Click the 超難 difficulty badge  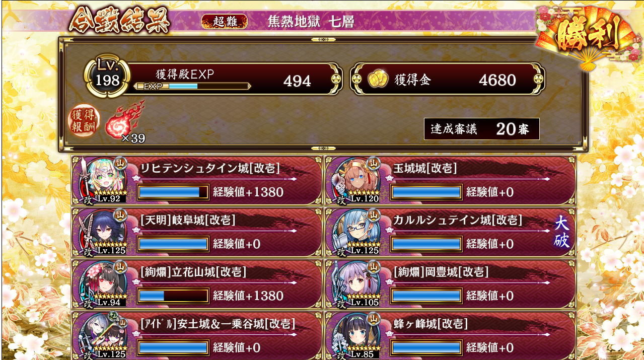[225, 21]
